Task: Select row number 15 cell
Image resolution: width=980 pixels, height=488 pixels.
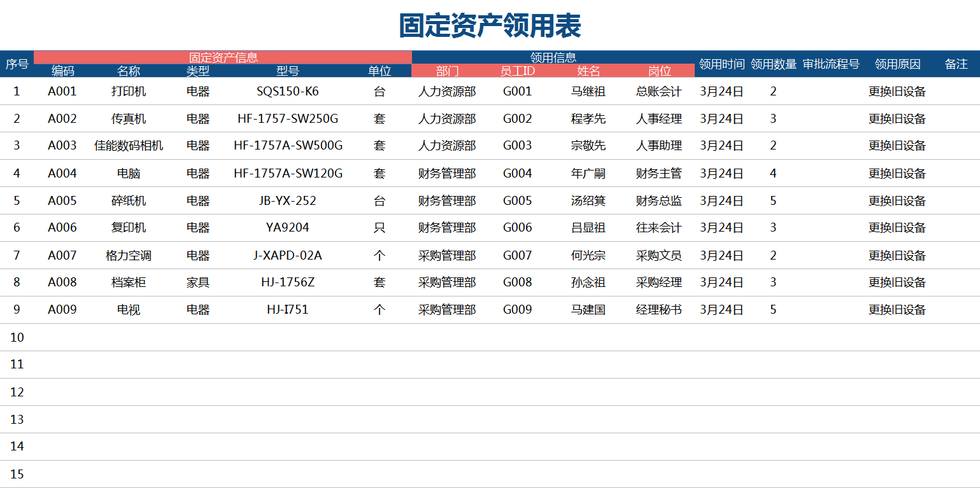Action: (17, 474)
